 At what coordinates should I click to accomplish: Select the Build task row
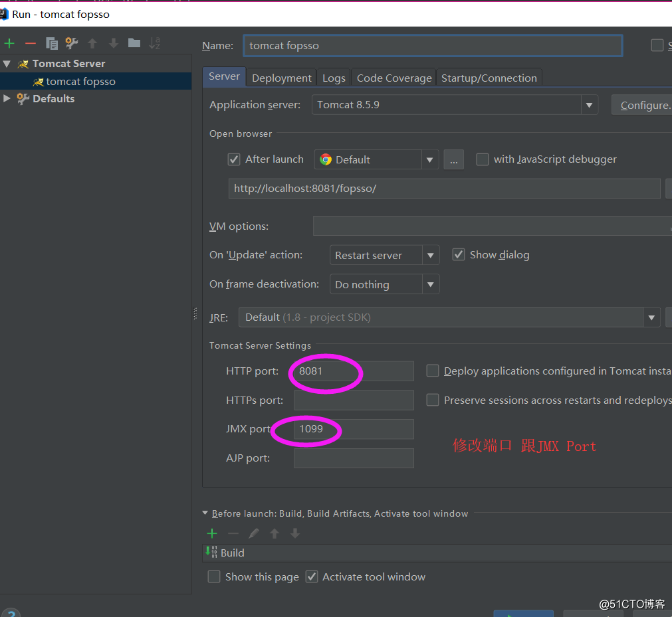click(437, 553)
